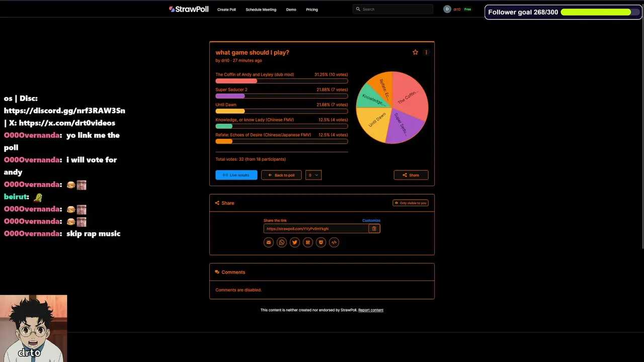Open the poll's three-dot options menu

pyautogui.click(x=426, y=52)
